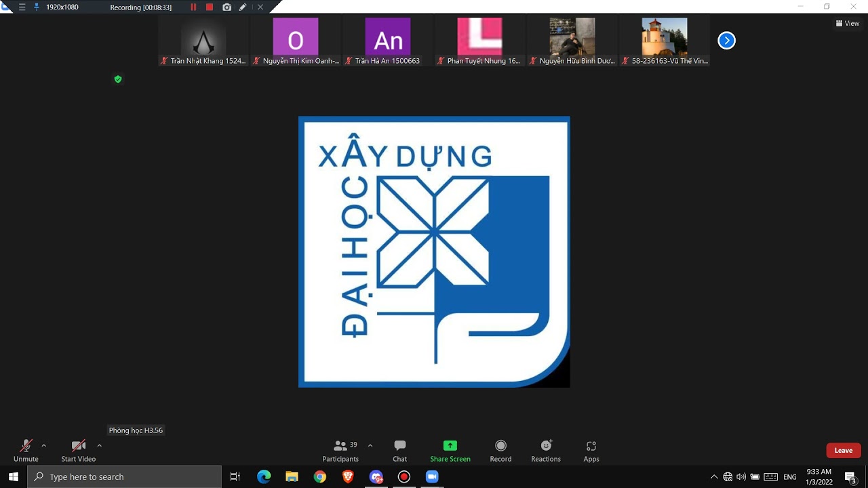This screenshot has width=868, height=488.
Task: Switch the ENG input language
Action: 790,477
